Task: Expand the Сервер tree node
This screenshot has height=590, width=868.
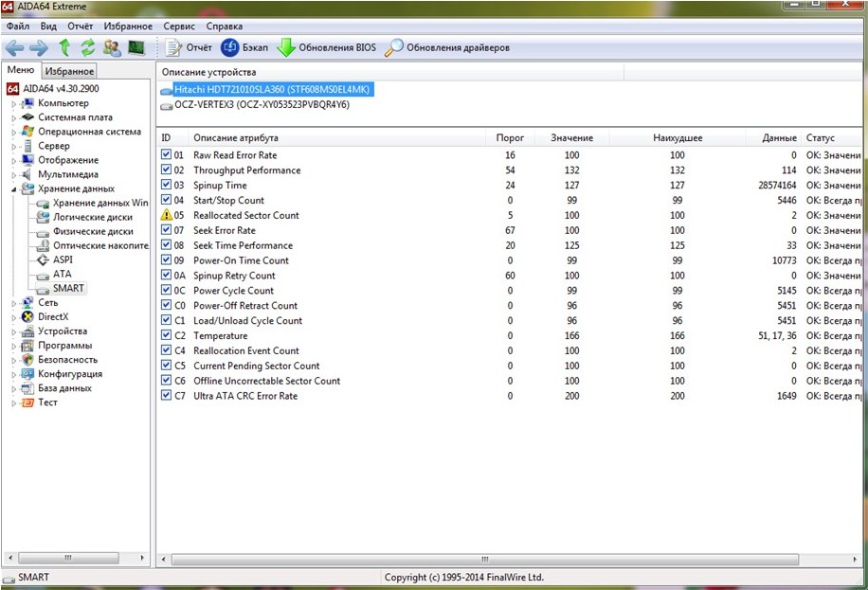Action: pos(14,147)
